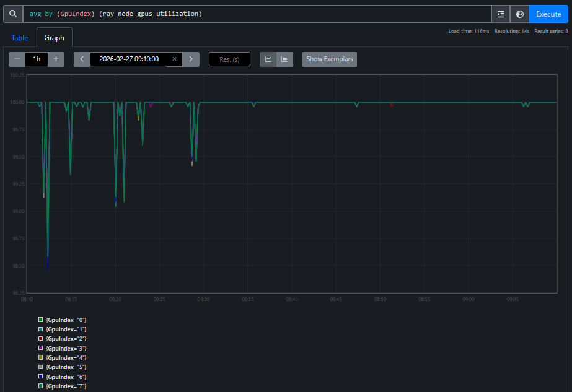This screenshot has width=572, height=392.
Task: Focus the end time date field
Action: point(128,59)
